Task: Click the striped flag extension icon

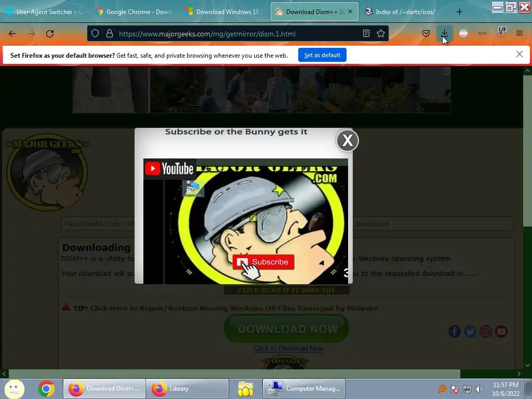Action: click(x=463, y=33)
